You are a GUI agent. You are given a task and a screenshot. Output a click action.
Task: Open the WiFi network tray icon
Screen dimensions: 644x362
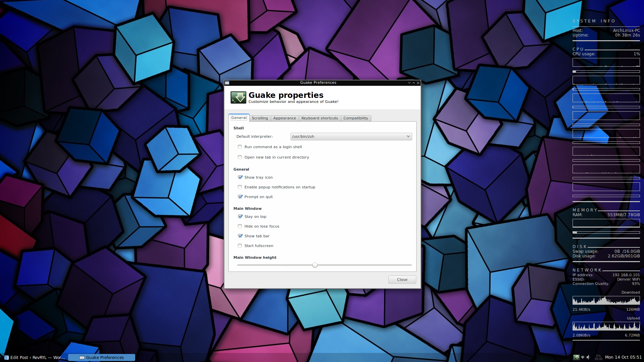(x=583, y=357)
